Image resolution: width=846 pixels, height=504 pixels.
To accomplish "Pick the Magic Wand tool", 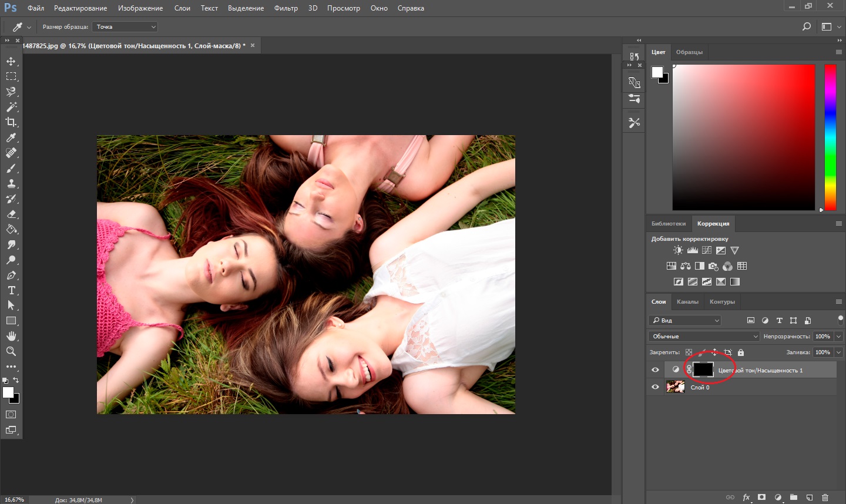I will tap(11, 107).
